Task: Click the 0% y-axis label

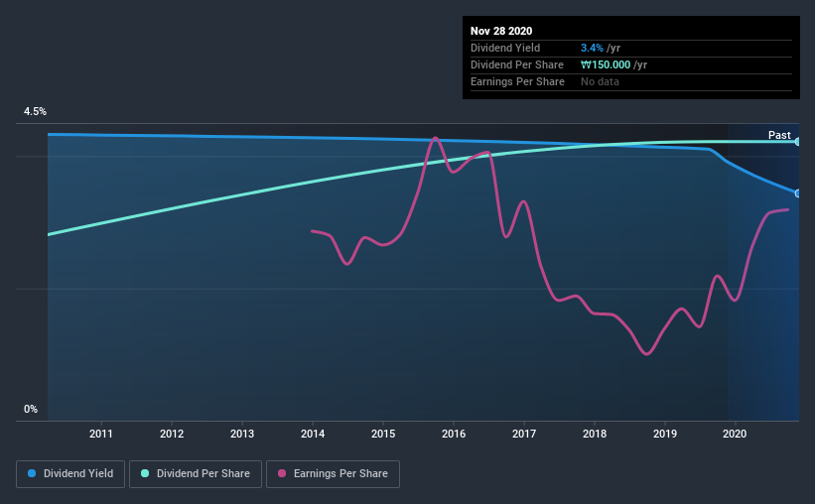Action: click(31, 410)
